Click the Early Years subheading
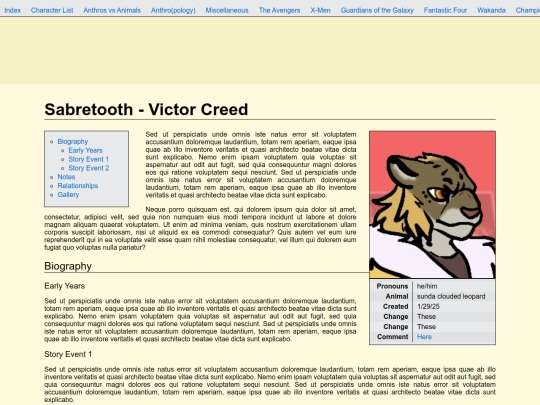 pos(64,286)
